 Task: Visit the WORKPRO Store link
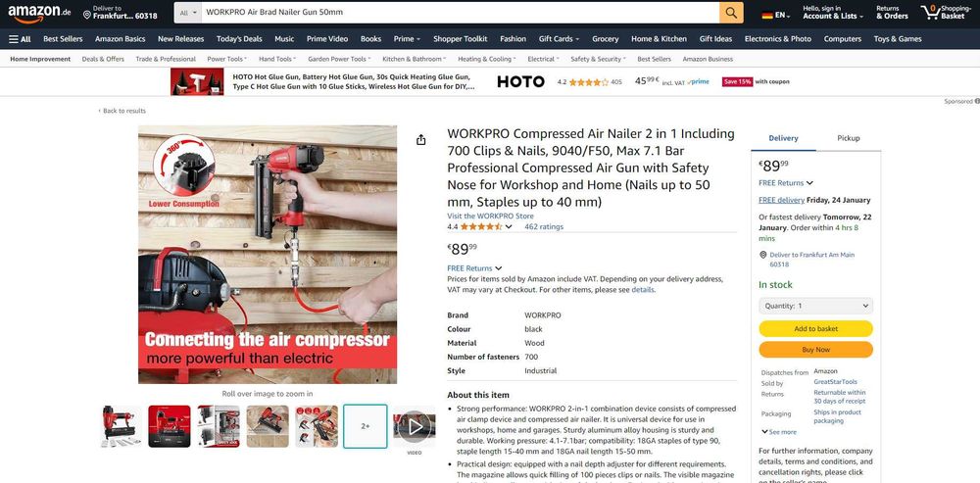pyautogui.click(x=490, y=216)
